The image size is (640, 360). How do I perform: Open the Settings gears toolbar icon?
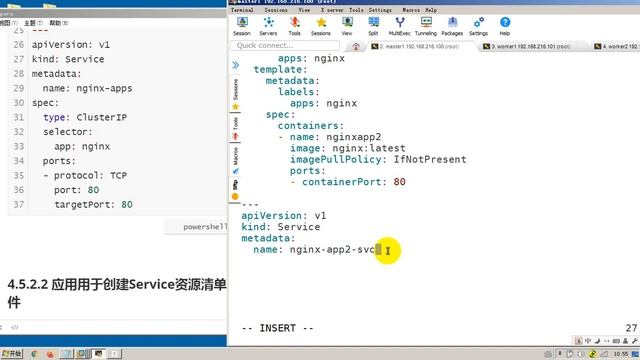478,26
